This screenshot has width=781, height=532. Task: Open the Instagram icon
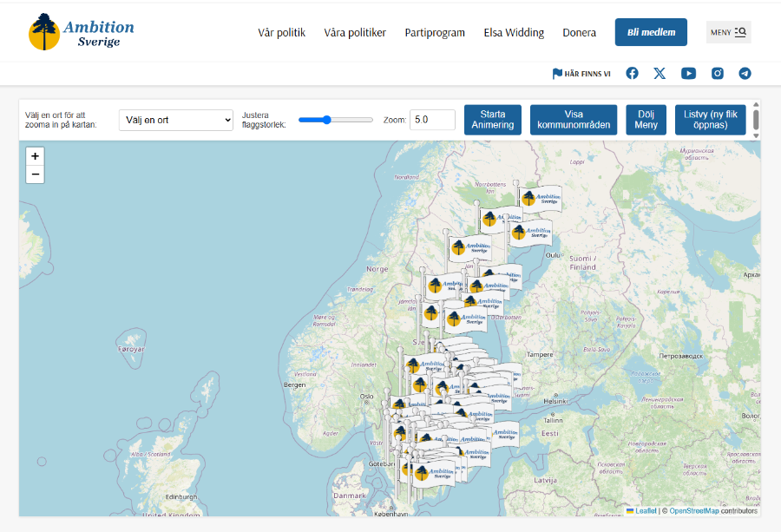718,74
